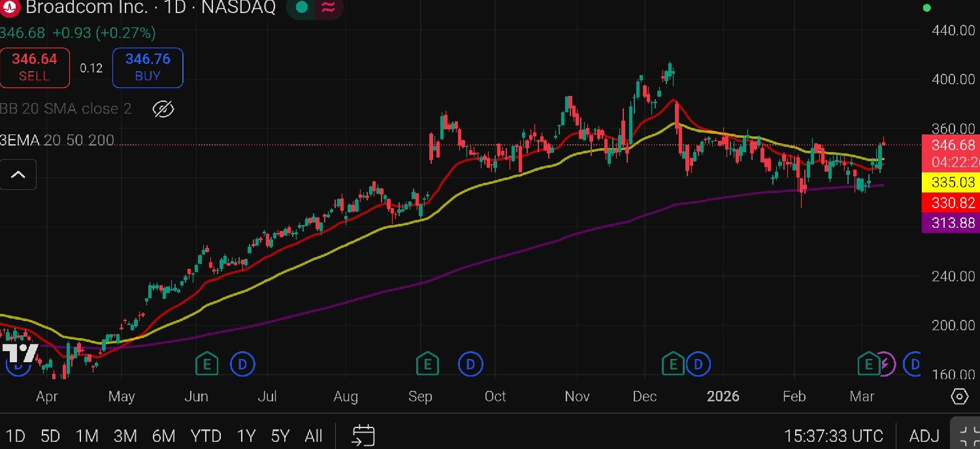980x449 pixels.
Task: Click the red wave icon beside NASDAQ
Action: (328, 8)
